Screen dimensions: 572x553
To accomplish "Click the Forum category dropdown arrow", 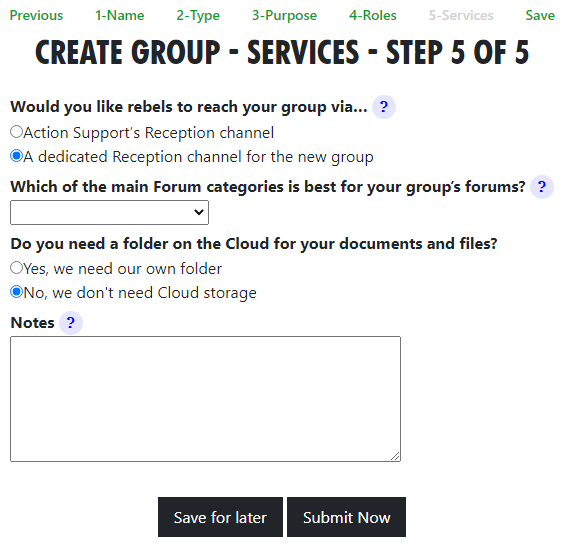I will [x=199, y=212].
